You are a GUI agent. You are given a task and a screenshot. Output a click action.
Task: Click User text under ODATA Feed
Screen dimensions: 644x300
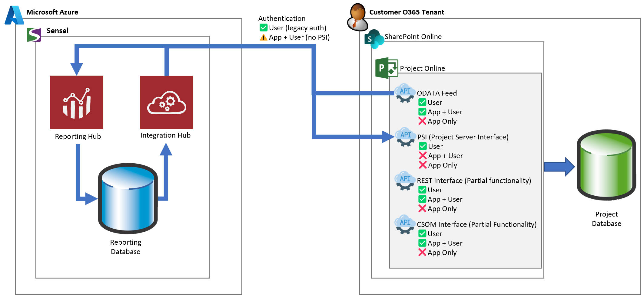pyautogui.click(x=435, y=103)
